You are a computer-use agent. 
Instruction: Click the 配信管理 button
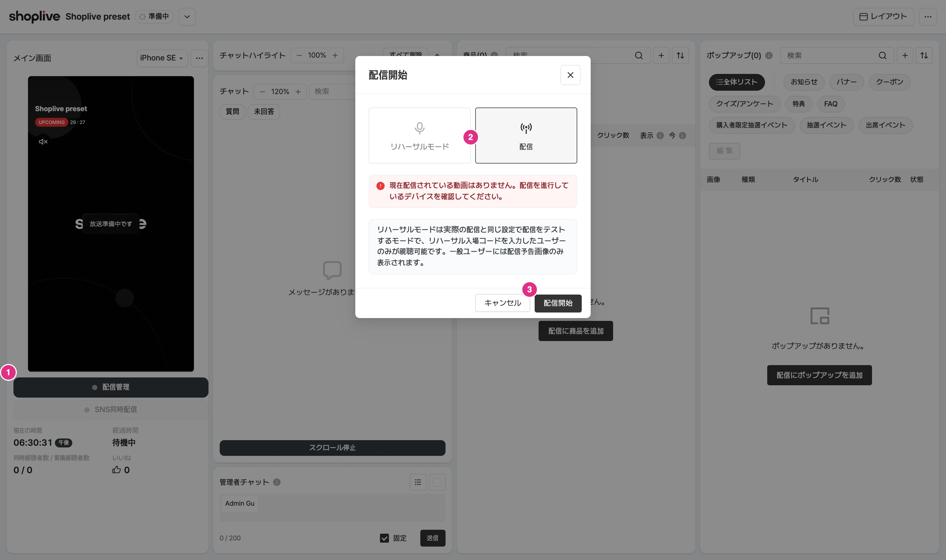pos(111,387)
